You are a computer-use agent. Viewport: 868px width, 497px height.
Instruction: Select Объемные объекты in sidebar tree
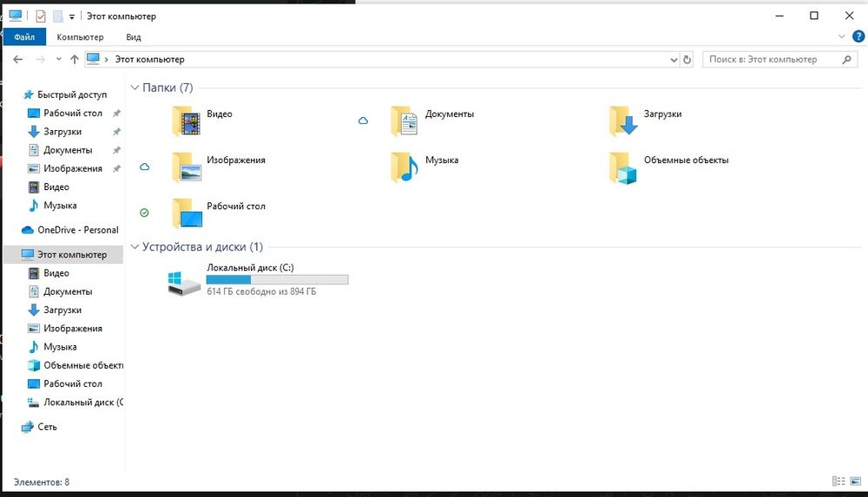point(76,365)
